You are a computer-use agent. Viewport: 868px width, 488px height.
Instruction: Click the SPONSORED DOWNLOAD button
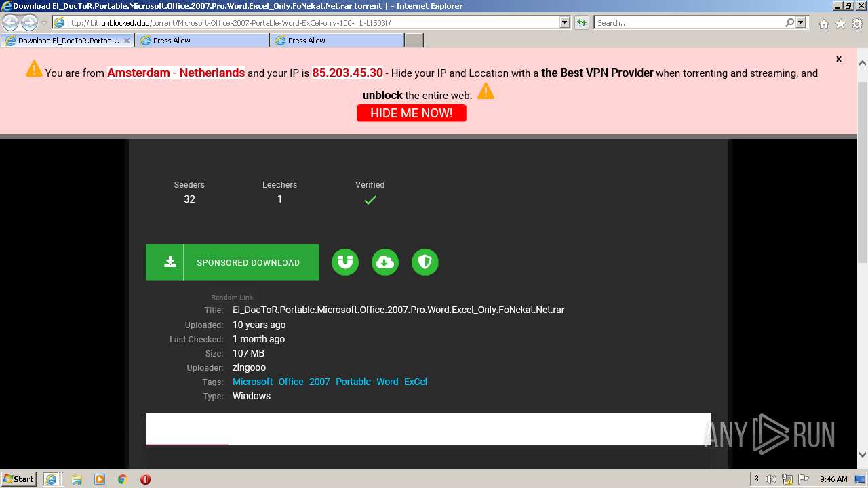pos(232,262)
